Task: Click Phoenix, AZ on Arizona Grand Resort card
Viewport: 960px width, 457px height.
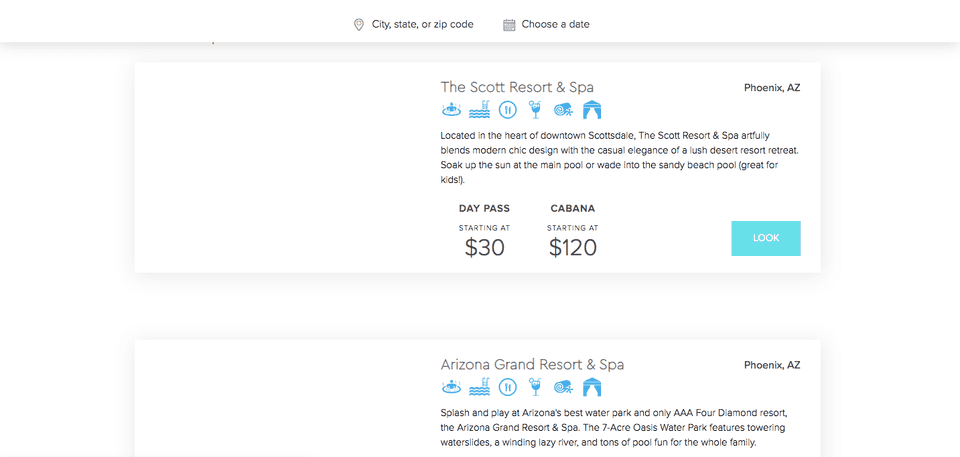Action: click(x=772, y=365)
